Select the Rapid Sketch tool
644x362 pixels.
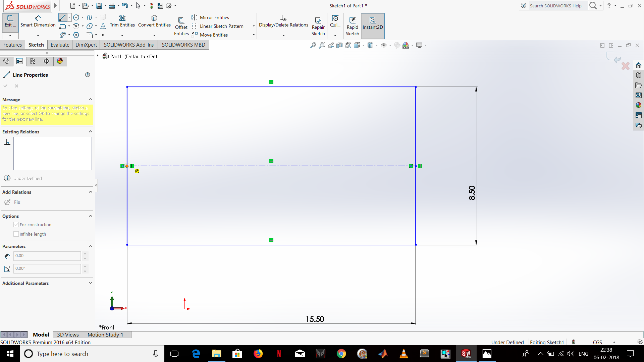(353, 24)
